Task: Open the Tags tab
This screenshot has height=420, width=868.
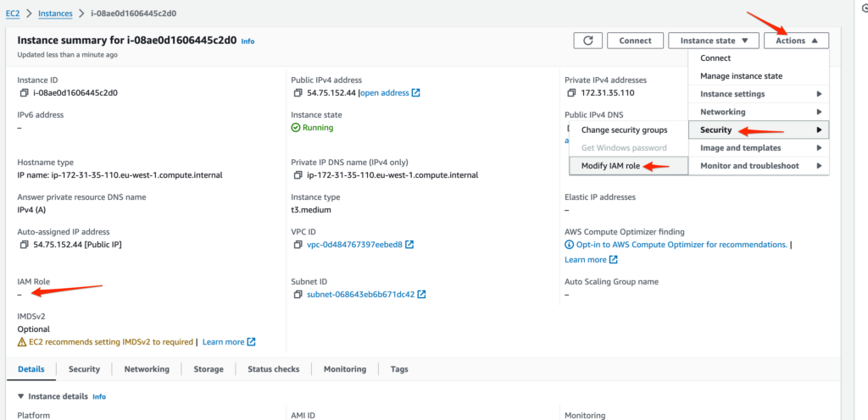Action: 399,369
